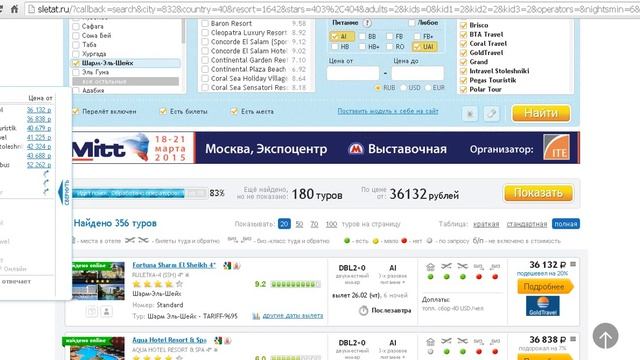The width and height of the screenshot is (640, 360).
Task: Click the scroll-to-top round arrow icon
Action: tap(605, 336)
